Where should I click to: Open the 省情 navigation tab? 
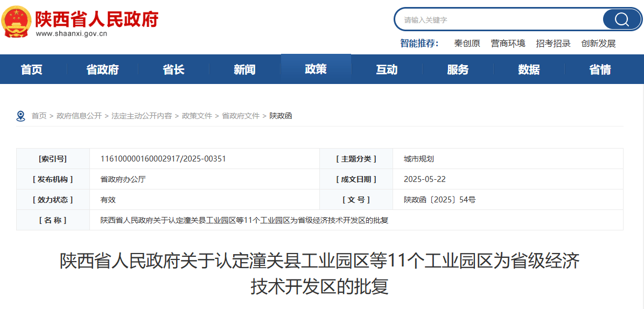[600, 69]
